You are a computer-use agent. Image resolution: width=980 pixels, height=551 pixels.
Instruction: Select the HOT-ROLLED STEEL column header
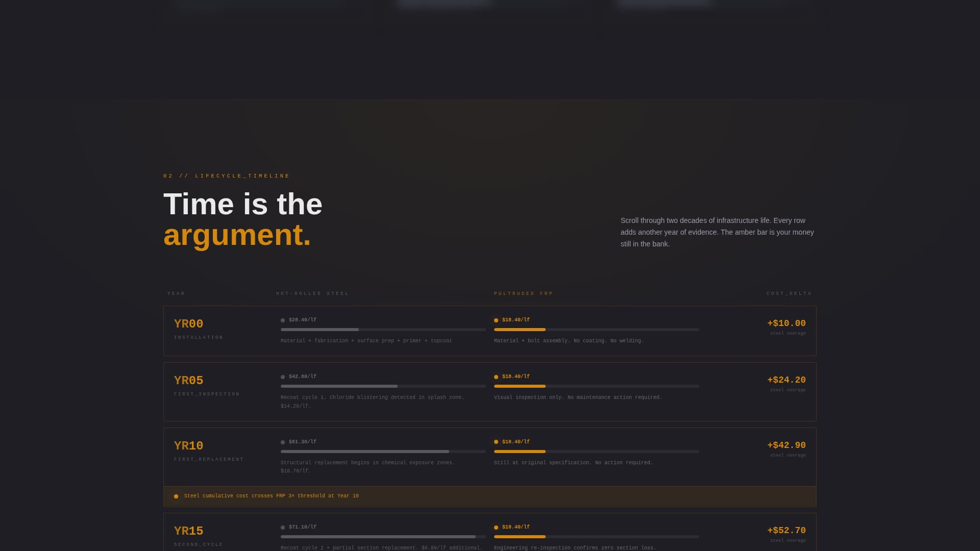(x=312, y=293)
